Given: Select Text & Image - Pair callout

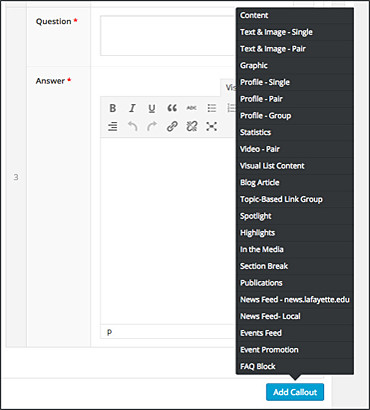Looking at the screenshot, I should tap(295, 49).
